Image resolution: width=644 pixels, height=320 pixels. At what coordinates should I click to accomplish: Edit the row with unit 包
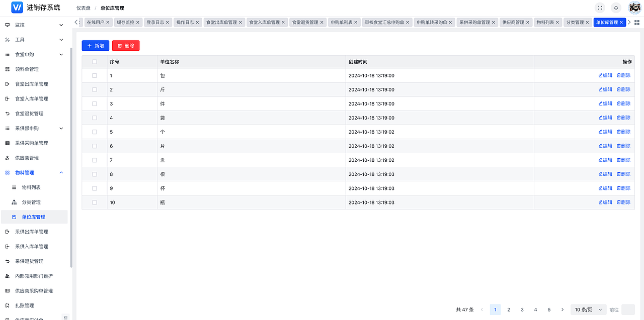pyautogui.click(x=605, y=75)
